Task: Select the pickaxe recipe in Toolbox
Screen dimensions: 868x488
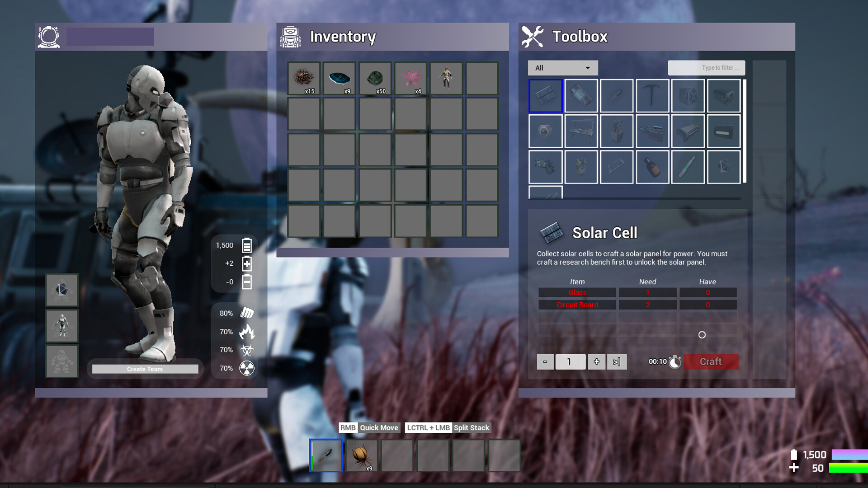Action: coord(652,96)
